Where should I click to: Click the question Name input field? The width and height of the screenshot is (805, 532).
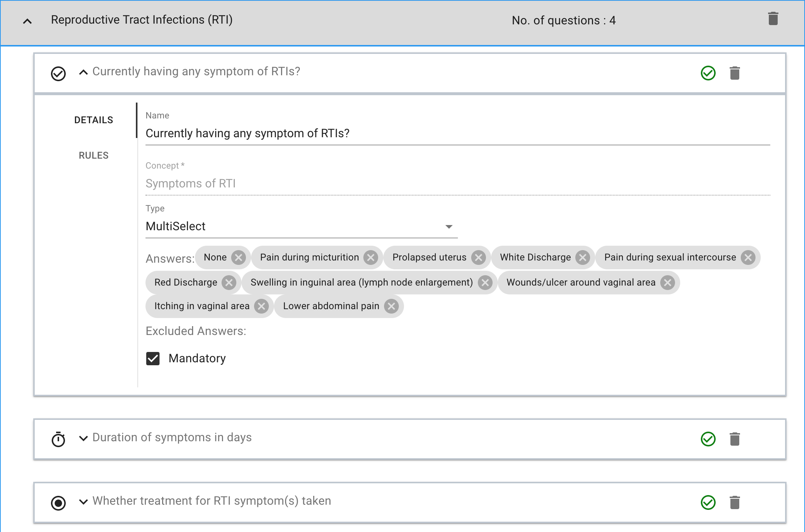[457, 133]
